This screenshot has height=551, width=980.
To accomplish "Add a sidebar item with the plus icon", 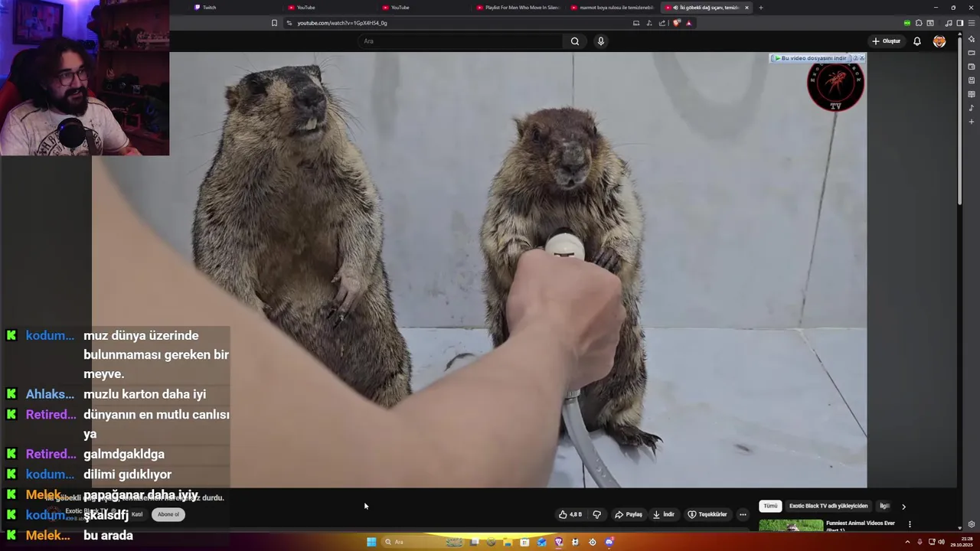I will 972,122.
